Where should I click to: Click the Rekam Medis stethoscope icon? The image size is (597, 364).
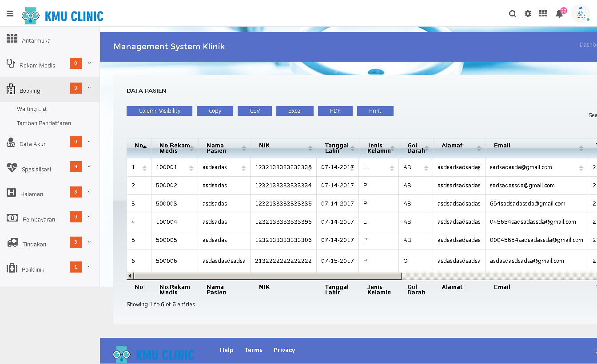11,64
